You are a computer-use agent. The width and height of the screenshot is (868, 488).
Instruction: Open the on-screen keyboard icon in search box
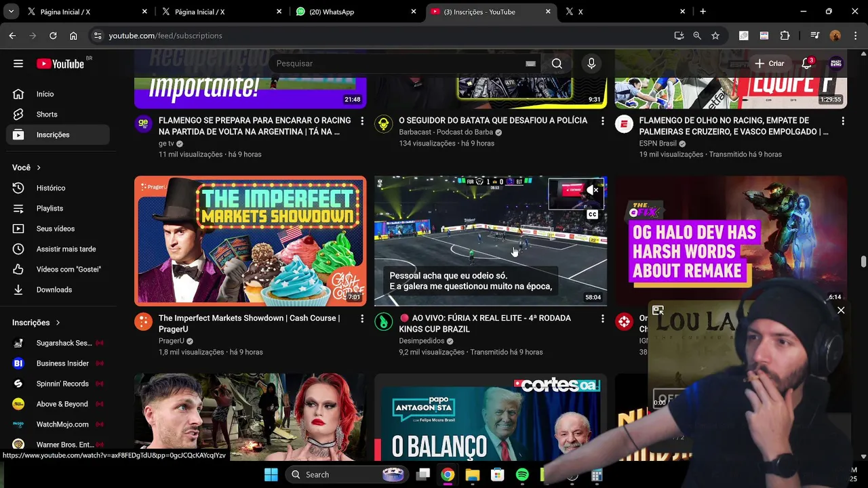tap(530, 64)
